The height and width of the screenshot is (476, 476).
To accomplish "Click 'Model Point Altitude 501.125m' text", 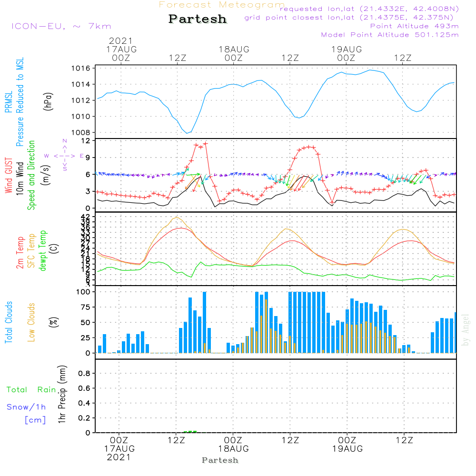I will tap(390, 35).
